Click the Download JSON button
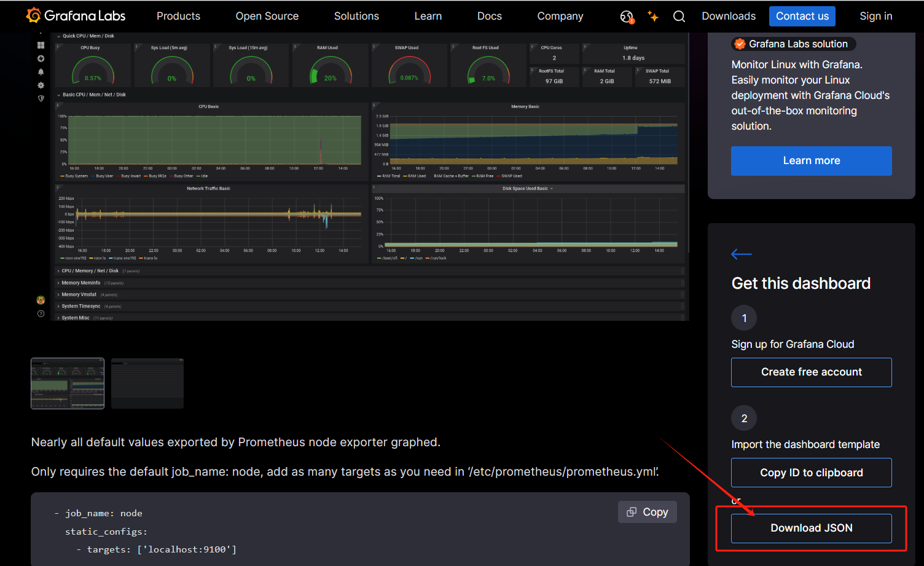 coord(812,529)
